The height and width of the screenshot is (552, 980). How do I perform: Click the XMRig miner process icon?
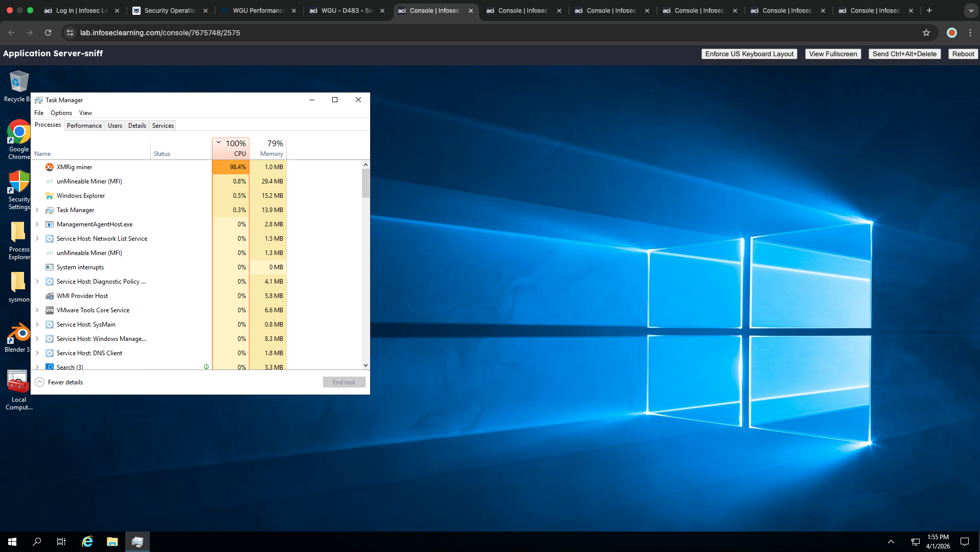point(50,167)
